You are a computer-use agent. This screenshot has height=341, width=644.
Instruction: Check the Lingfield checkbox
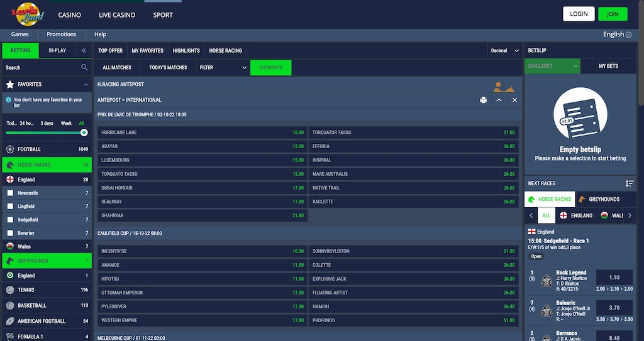click(x=10, y=207)
